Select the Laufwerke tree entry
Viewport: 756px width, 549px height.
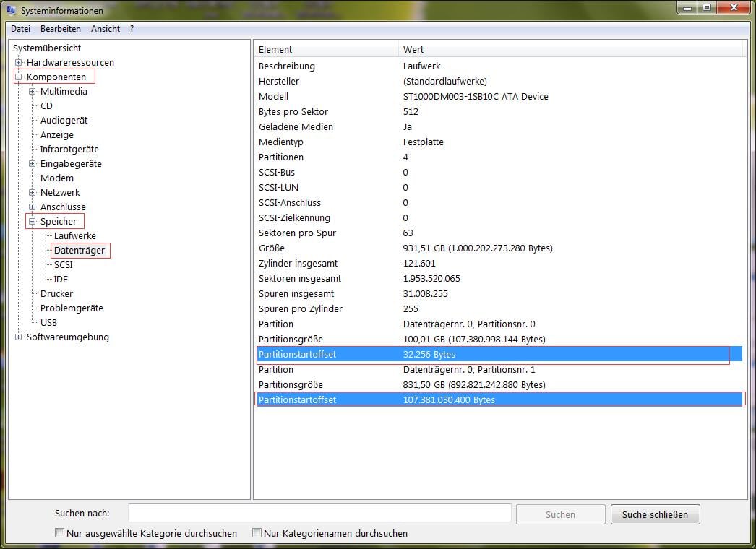tap(75, 235)
